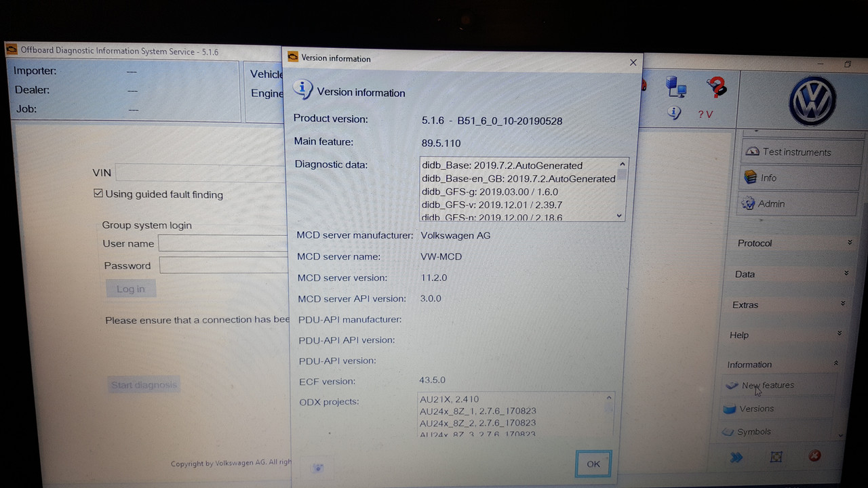The height and width of the screenshot is (488, 868).
Task: Select the 'didb_GFS-v: 2019.12.01 / 2.39.7' entry
Action: pyautogui.click(x=492, y=205)
